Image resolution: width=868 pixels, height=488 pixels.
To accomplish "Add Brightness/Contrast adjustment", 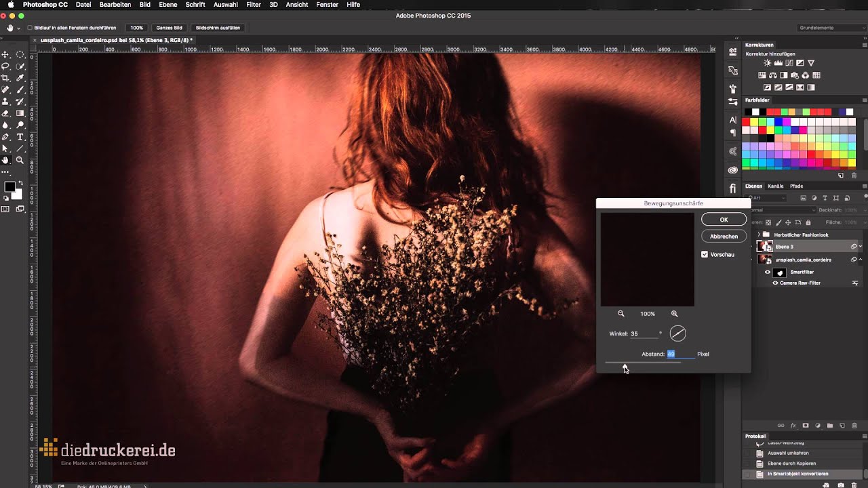I will 767,63.
